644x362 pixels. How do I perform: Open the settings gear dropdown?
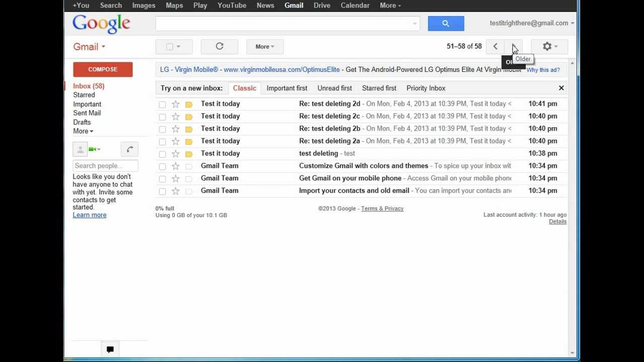coord(549,46)
